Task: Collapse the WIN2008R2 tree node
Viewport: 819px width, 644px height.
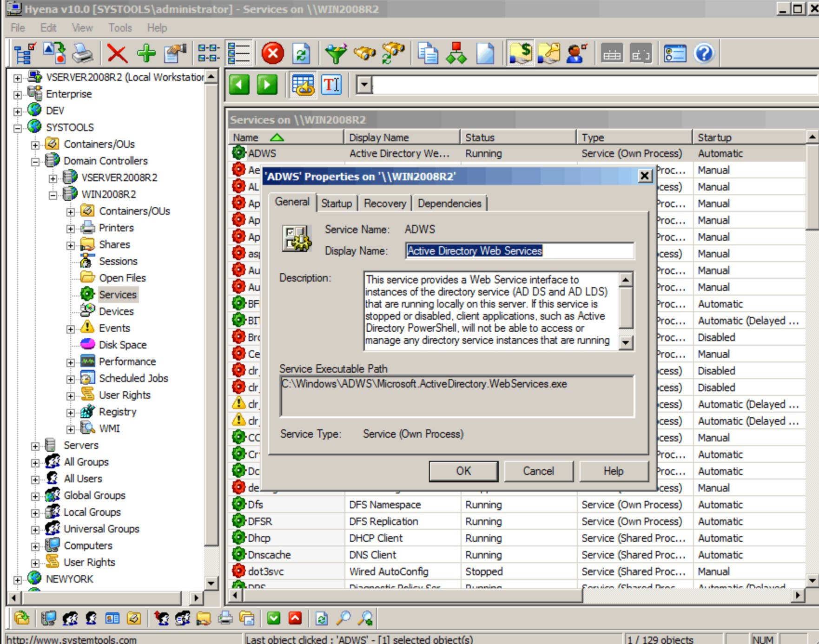Action: (x=53, y=195)
